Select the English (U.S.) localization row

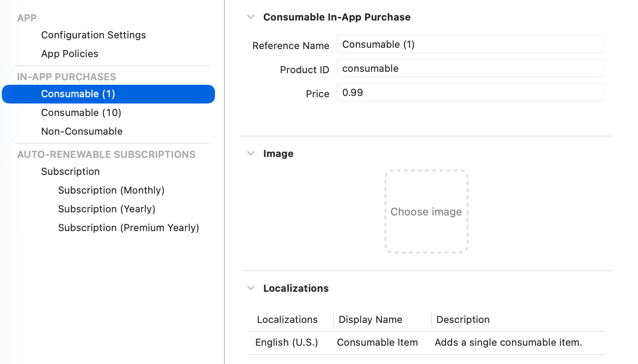[x=286, y=342]
